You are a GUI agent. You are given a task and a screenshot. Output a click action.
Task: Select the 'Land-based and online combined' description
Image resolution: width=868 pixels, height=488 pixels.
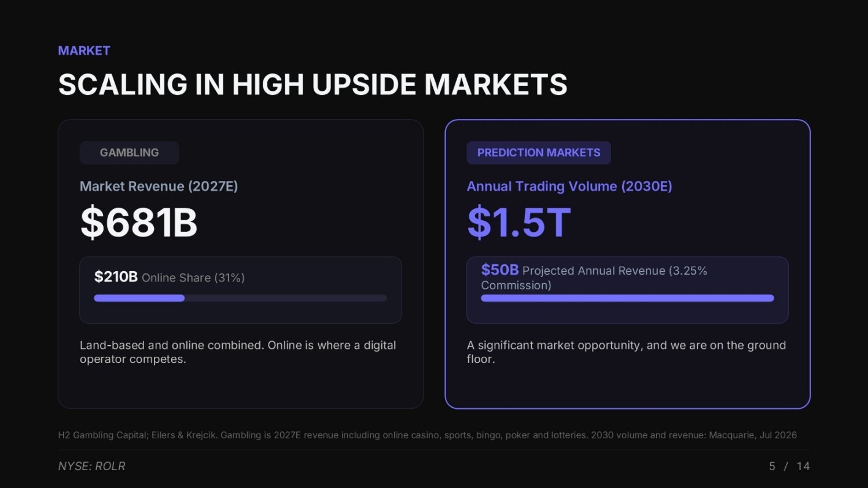tap(238, 352)
